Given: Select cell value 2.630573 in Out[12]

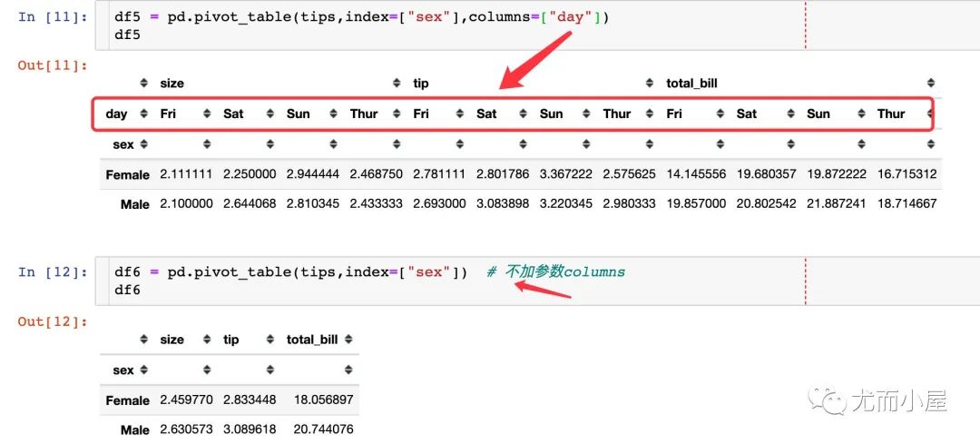Looking at the screenshot, I should (x=186, y=430).
